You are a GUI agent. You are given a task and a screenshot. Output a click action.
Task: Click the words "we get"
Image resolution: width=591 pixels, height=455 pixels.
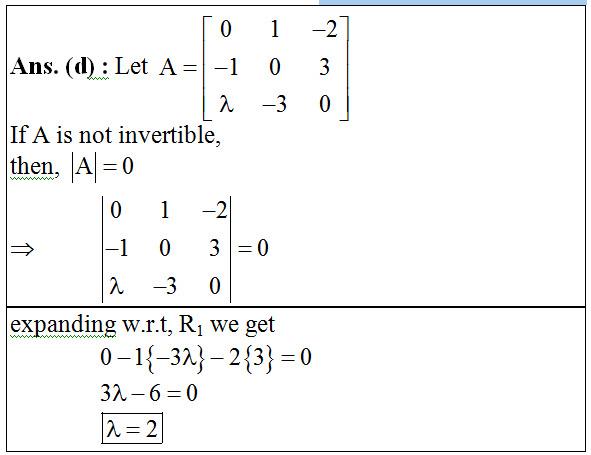pyautogui.click(x=242, y=325)
